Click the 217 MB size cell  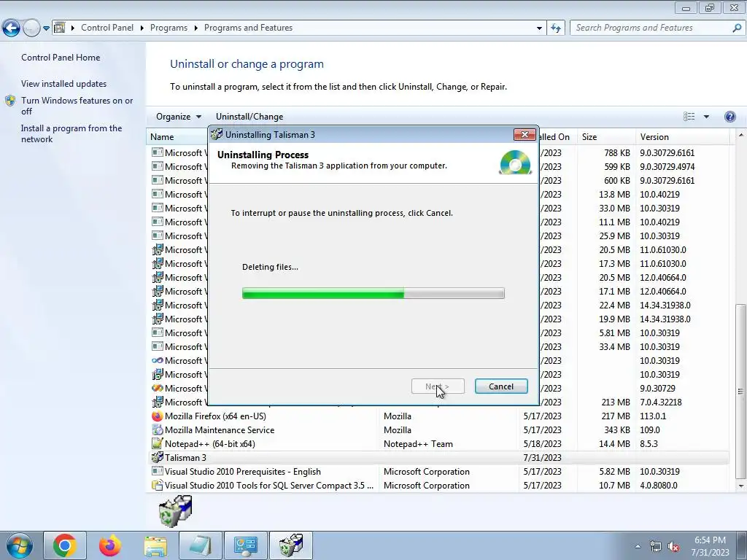(616, 416)
